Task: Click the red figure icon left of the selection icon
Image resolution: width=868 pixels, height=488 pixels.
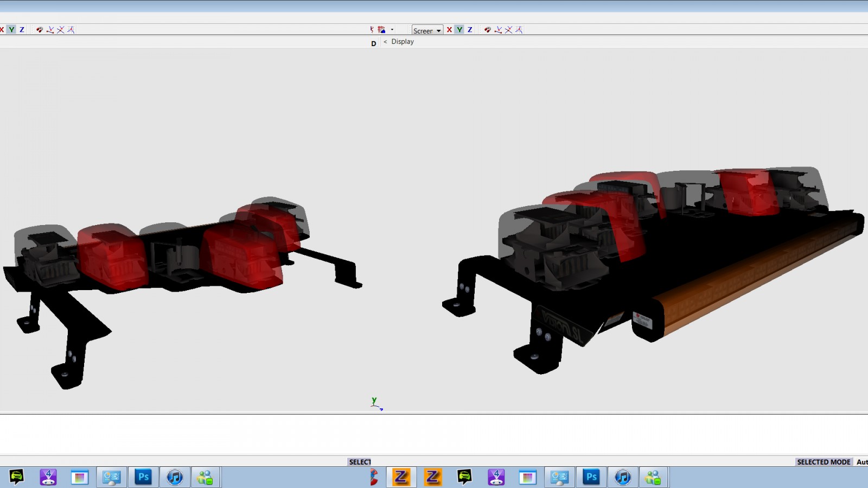Action: point(372,30)
